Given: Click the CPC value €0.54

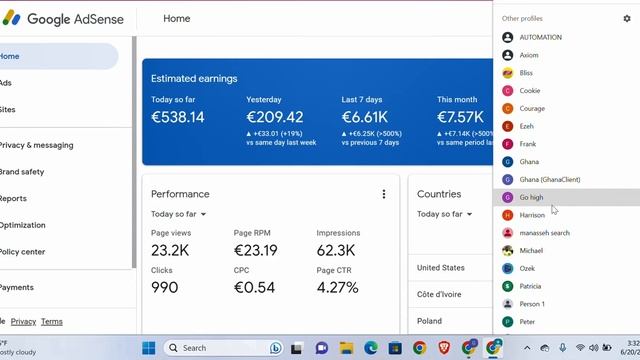Looking at the screenshot, I should click(x=254, y=287).
